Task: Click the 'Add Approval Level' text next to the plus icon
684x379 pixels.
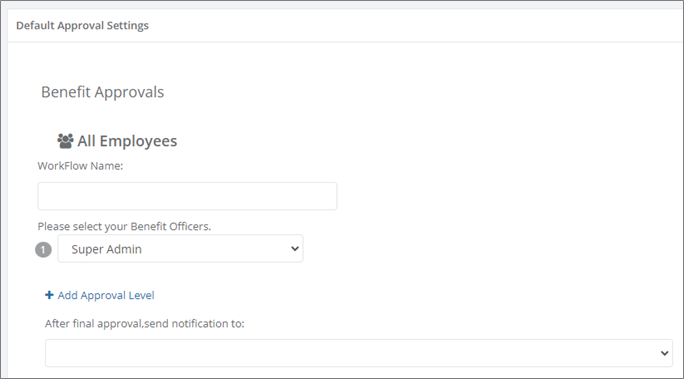Action: click(x=106, y=295)
